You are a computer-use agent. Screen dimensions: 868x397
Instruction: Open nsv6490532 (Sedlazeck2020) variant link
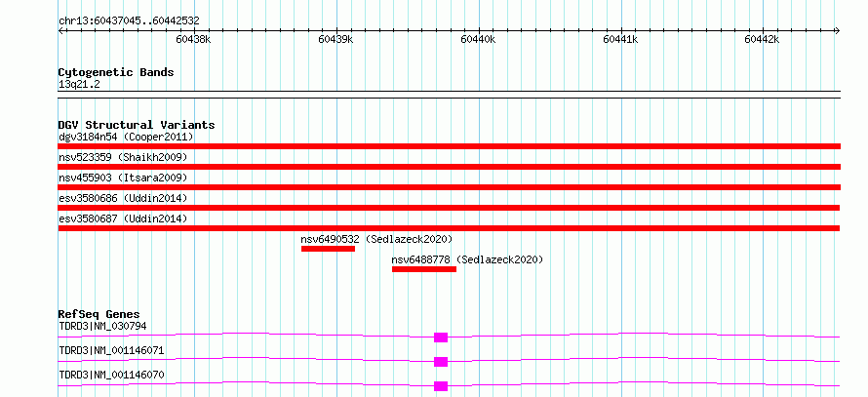coord(377,239)
